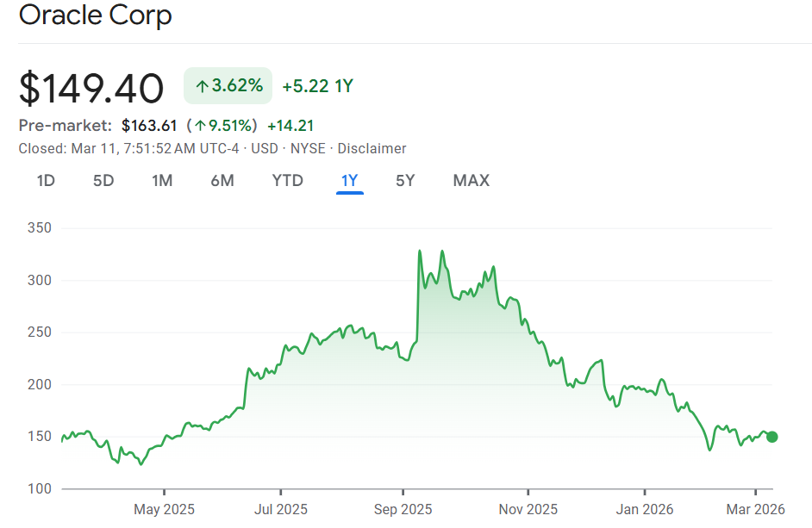The image size is (812, 528).
Task: Click the +5.22 1Y change value
Action: (317, 85)
